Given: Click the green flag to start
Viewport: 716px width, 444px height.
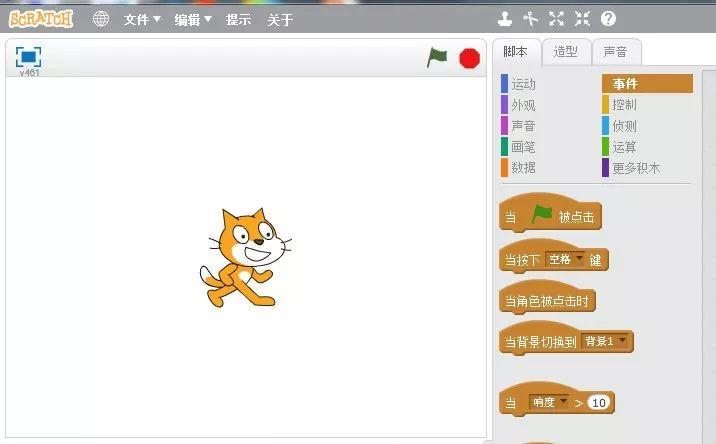Looking at the screenshot, I should (437, 58).
